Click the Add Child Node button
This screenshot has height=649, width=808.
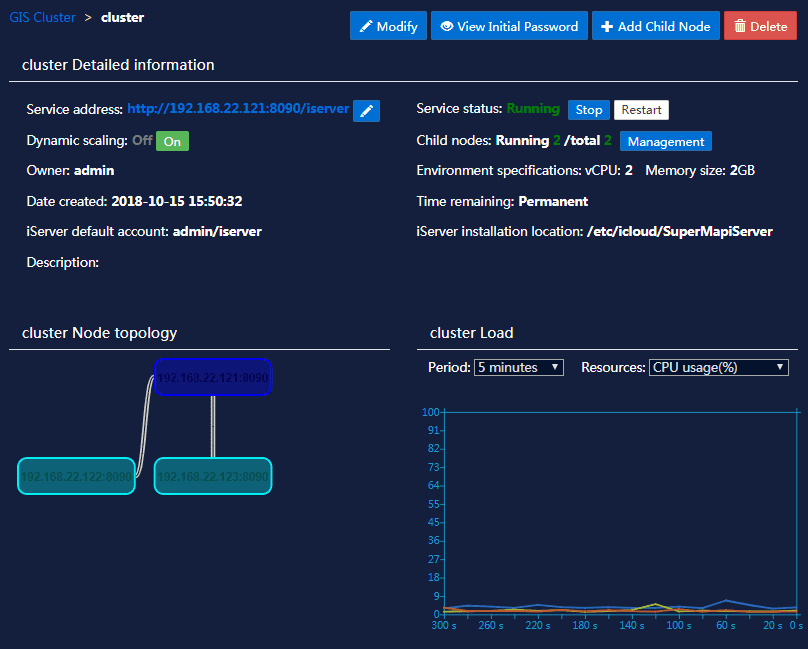(x=655, y=26)
